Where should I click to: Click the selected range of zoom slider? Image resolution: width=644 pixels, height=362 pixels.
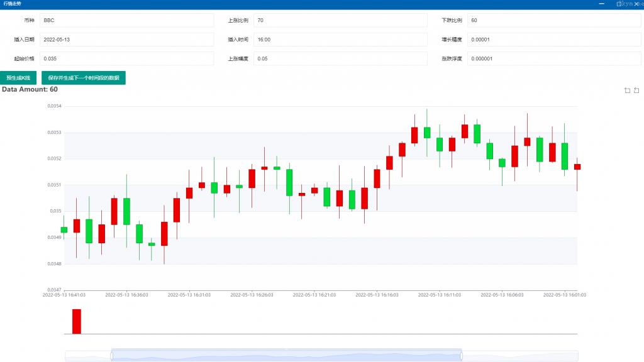pos(286,356)
